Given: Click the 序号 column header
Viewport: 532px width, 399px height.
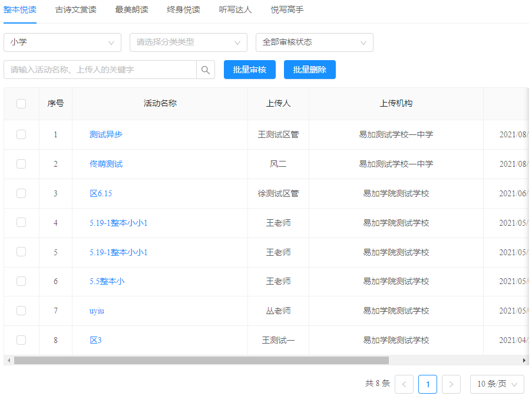Looking at the screenshot, I should click(x=55, y=104).
